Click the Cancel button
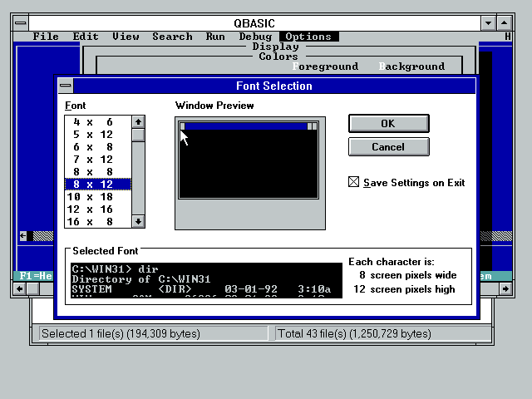This screenshot has width=532, height=399. tap(389, 147)
